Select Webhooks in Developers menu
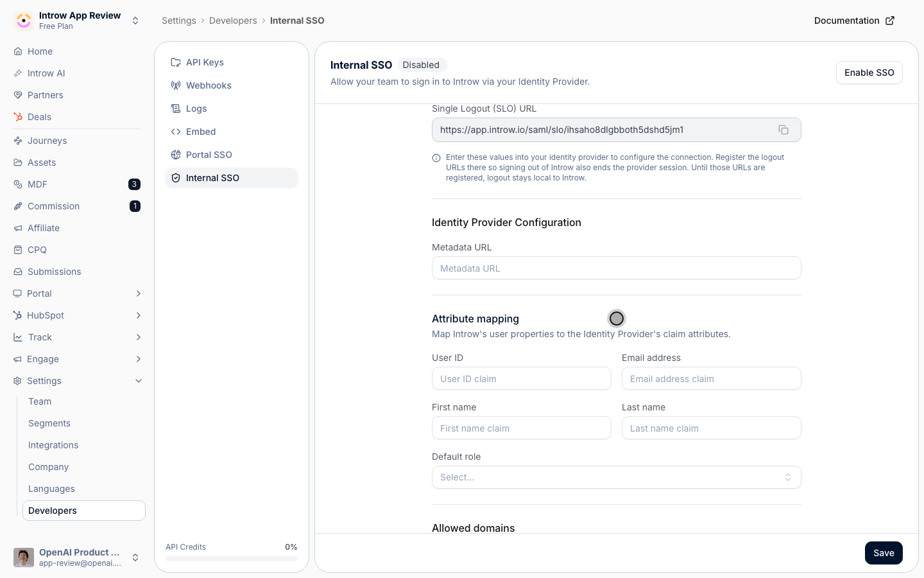The image size is (924, 578). (232, 85)
